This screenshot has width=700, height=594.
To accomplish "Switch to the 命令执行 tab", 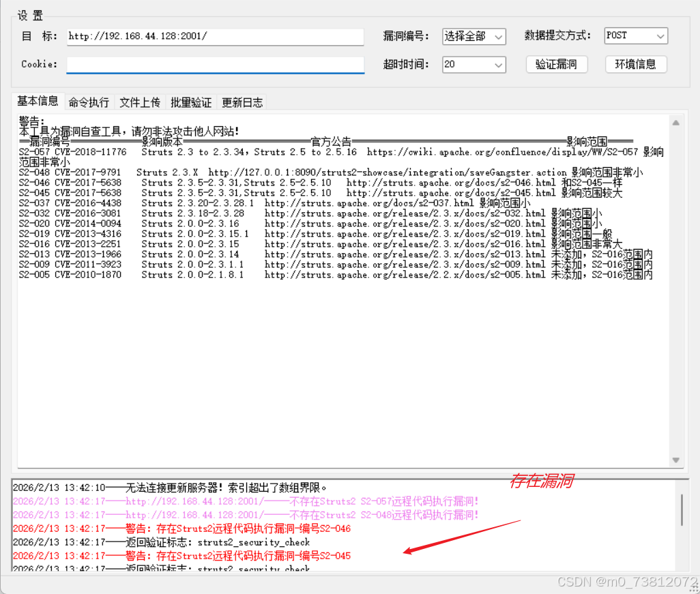I will tap(89, 103).
